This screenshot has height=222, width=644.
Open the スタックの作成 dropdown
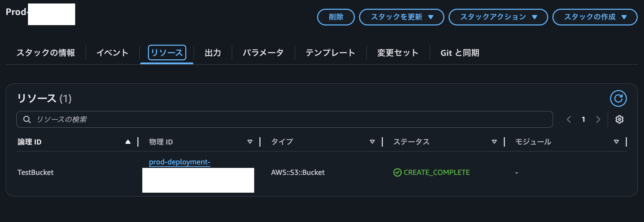[594, 17]
